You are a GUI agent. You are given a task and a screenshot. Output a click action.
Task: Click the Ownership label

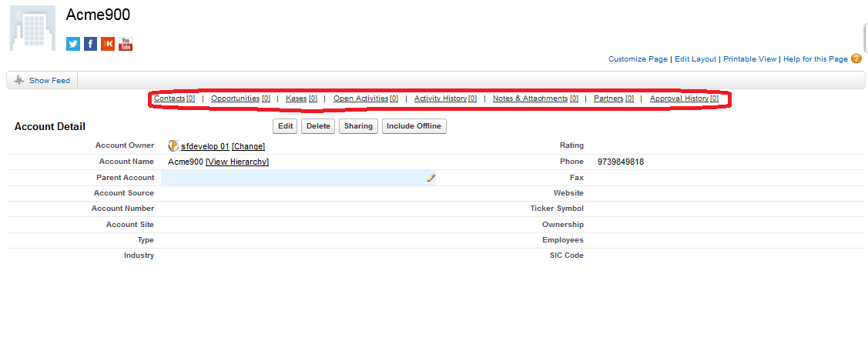tap(563, 225)
